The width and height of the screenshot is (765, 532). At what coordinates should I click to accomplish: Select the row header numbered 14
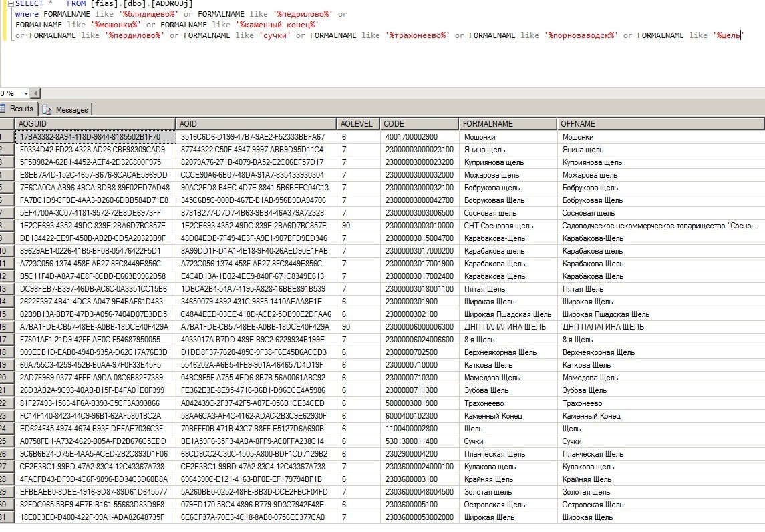coord(7,302)
